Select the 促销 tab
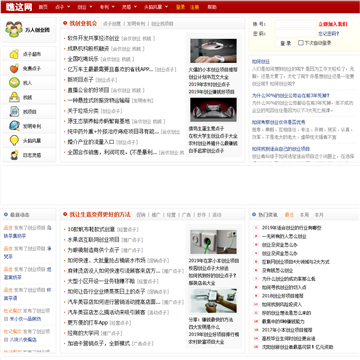The height and width of the screenshot is (360, 360). click(x=141, y=215)
